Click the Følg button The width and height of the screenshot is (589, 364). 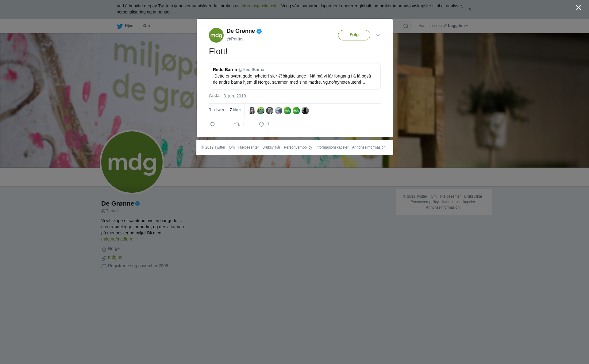click(x=354, y=35)
